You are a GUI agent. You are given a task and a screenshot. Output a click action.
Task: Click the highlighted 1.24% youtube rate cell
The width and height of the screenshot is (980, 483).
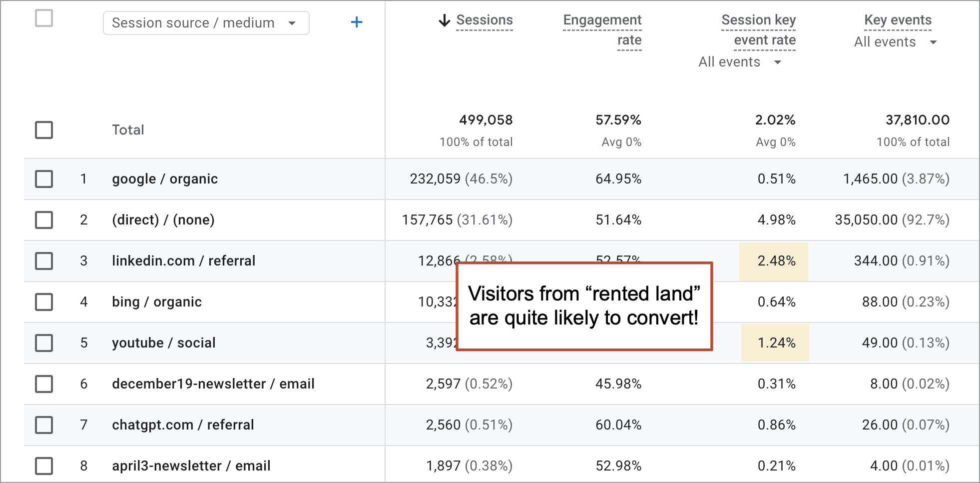pyautogui.click(x=775, y=343)
